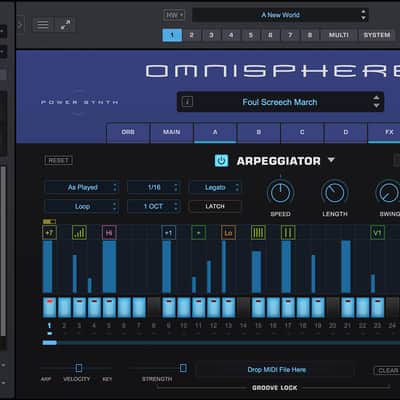Click the V1 step modifier icon
Screen dimensions: 400x400
[x=377, y=233]
